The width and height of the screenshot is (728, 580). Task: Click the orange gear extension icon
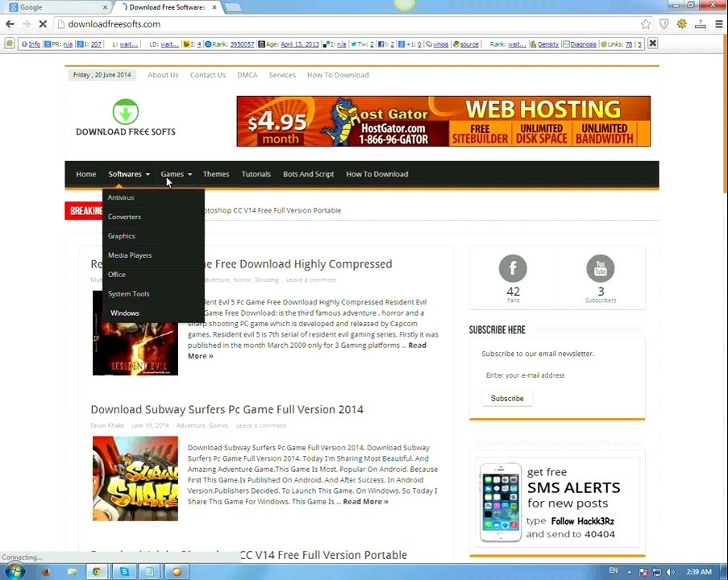click(x=681, y=23)
